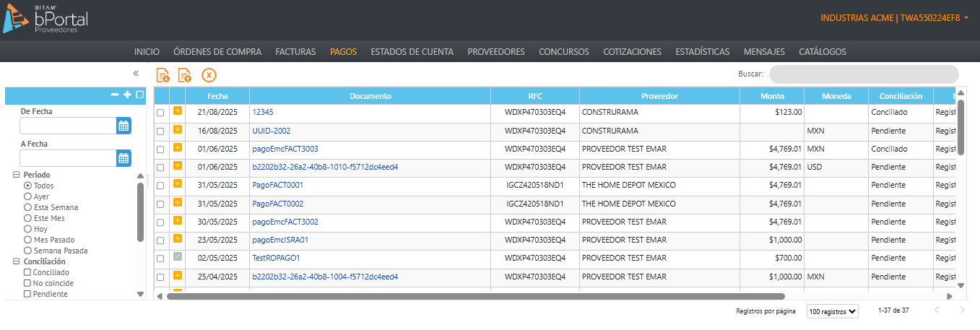Expand all filters with plus icon
Screen dimensions: 980x330
click(x=127, y=95)
